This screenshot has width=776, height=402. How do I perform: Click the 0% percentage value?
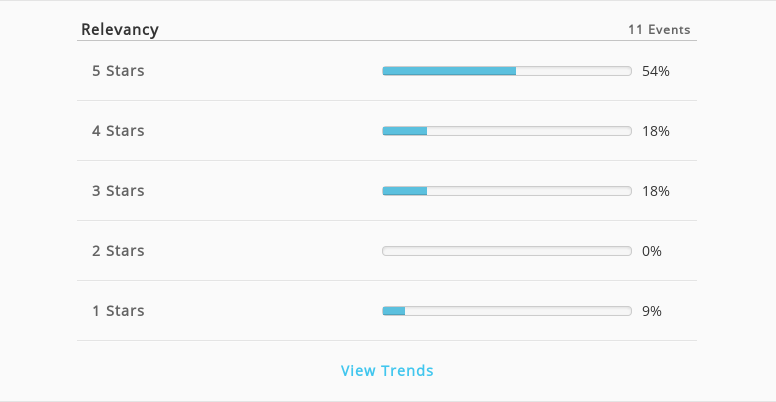click(x=652, y=251)
